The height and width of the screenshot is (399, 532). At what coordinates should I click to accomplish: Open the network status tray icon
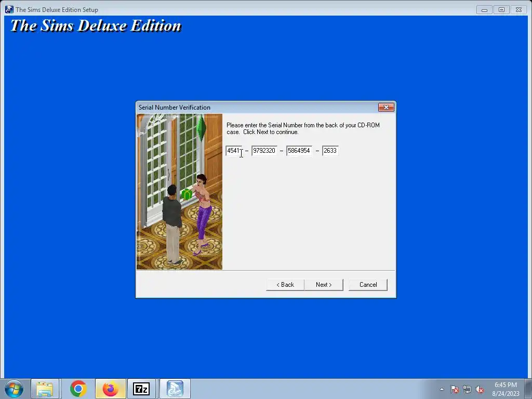(x=467, y=389)
